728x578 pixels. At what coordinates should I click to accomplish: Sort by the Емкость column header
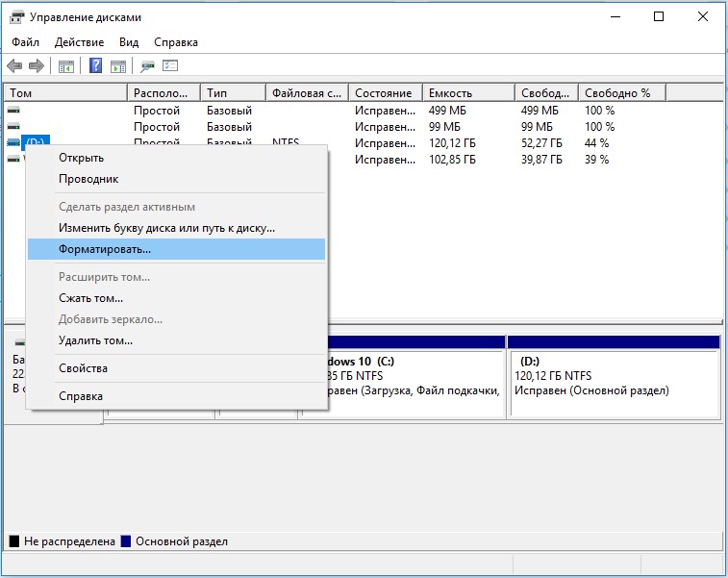point(468,93)
